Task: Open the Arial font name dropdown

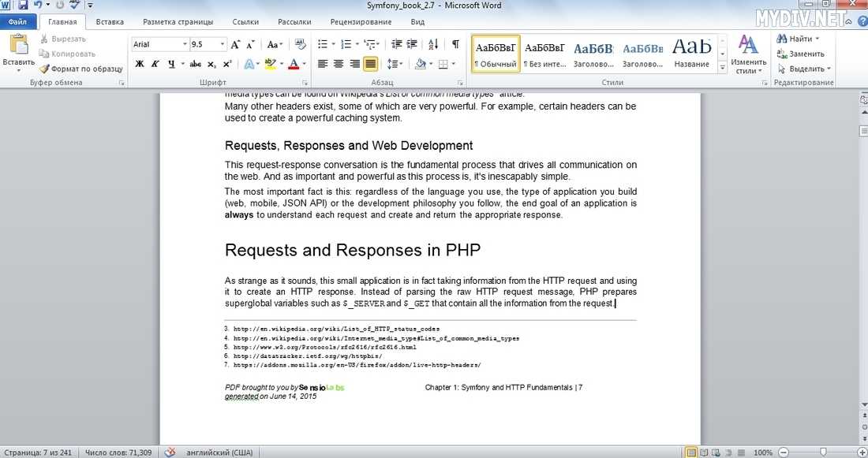Action: [x=185, y=45]
